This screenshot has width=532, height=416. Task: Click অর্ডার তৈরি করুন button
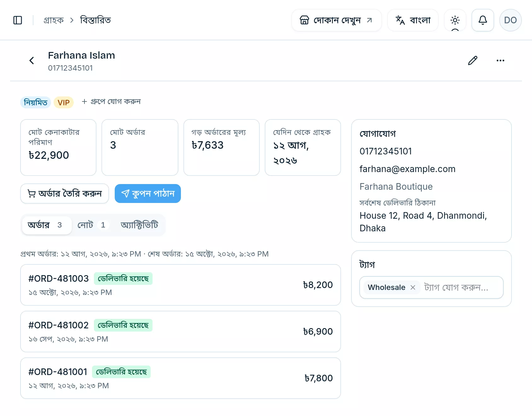(x=65, y=194)
